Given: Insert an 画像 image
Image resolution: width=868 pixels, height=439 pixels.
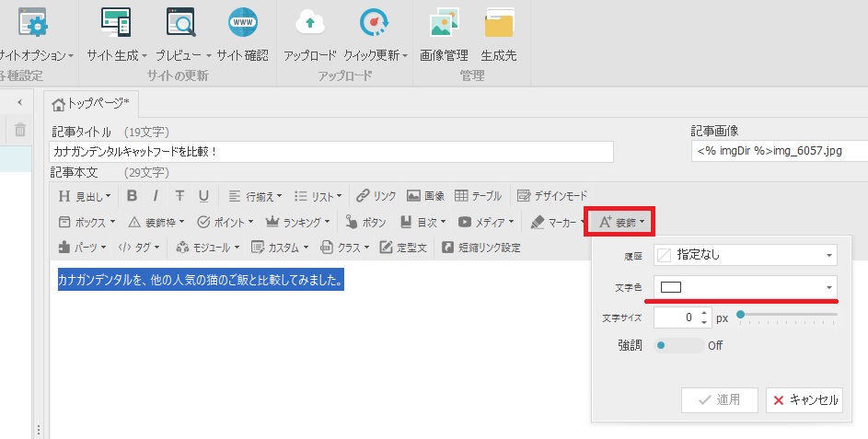Looking at the screenshot, I should (425, 196).
